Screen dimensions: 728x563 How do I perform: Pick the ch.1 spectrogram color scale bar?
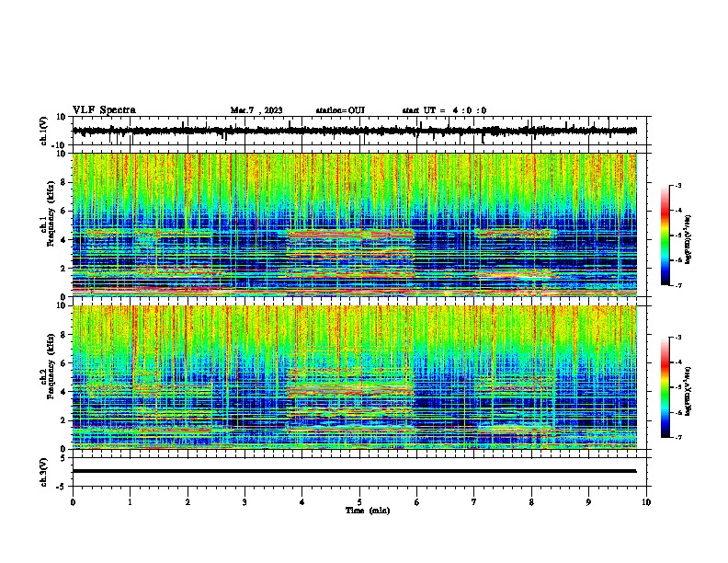click(665, 236)
